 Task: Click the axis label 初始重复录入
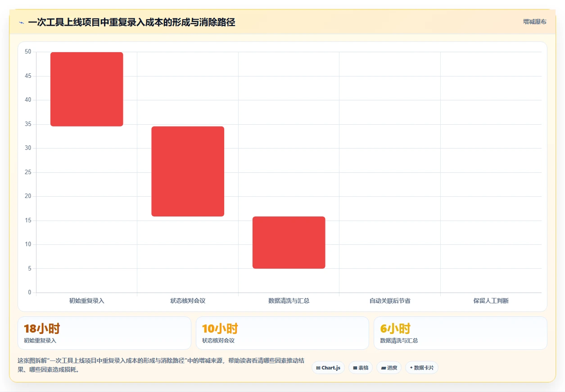87,301
